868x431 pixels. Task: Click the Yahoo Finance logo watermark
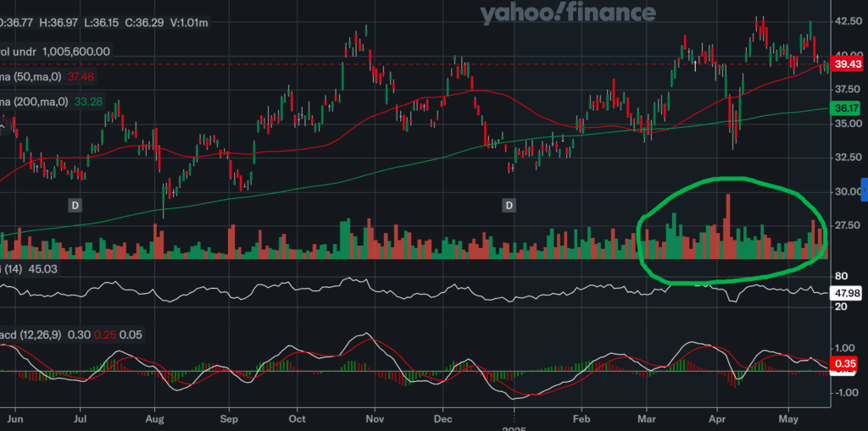pyautogui.click(x=567, y=13)
